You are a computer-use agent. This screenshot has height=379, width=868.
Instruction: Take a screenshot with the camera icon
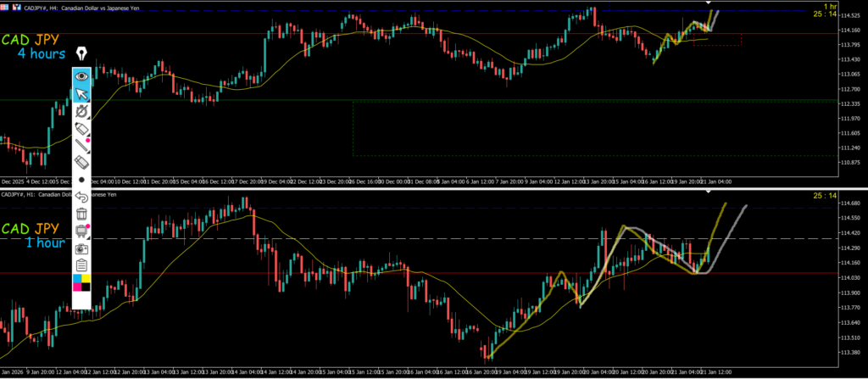(x=82, y=248)
